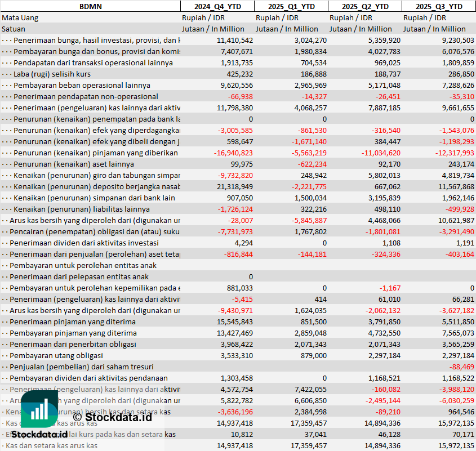Select the 2025_Q1_YTD column header
Screen dimensions: 476x451
pos(291,6)
